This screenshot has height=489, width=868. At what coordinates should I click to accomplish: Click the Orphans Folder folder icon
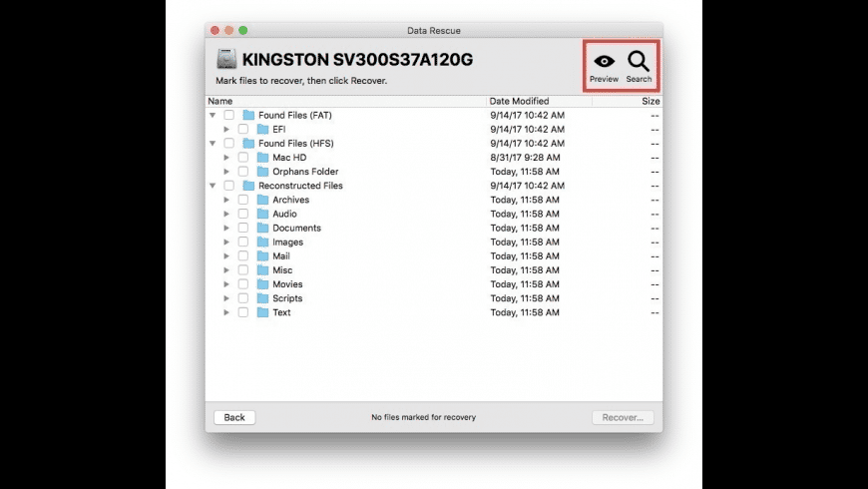coord(263,171)
